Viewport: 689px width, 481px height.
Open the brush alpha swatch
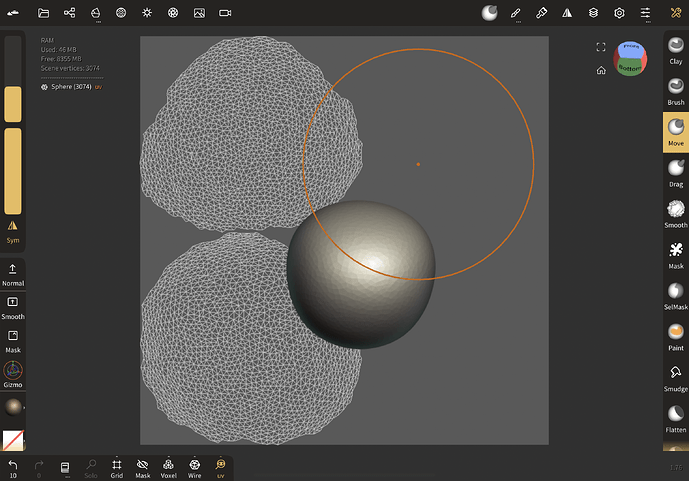pyautogui.click(x=13, y=440)
